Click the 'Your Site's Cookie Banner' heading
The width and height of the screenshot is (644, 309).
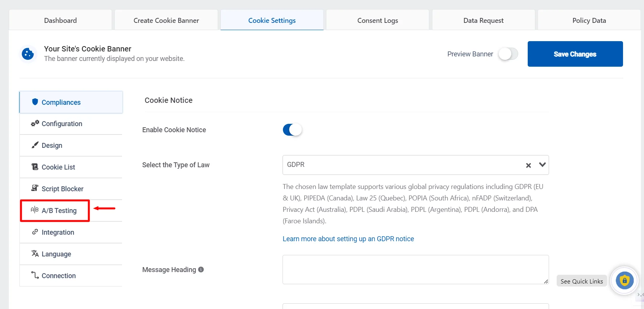tap(88, 49)
